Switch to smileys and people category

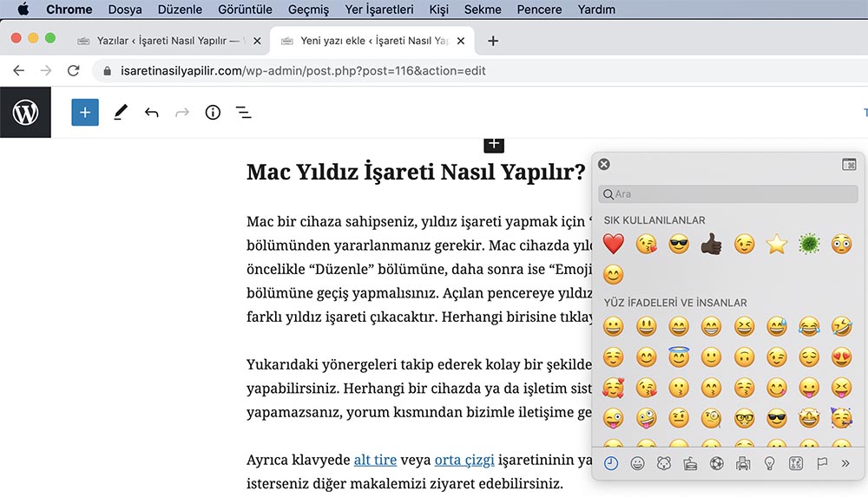[x=637, y=463]
